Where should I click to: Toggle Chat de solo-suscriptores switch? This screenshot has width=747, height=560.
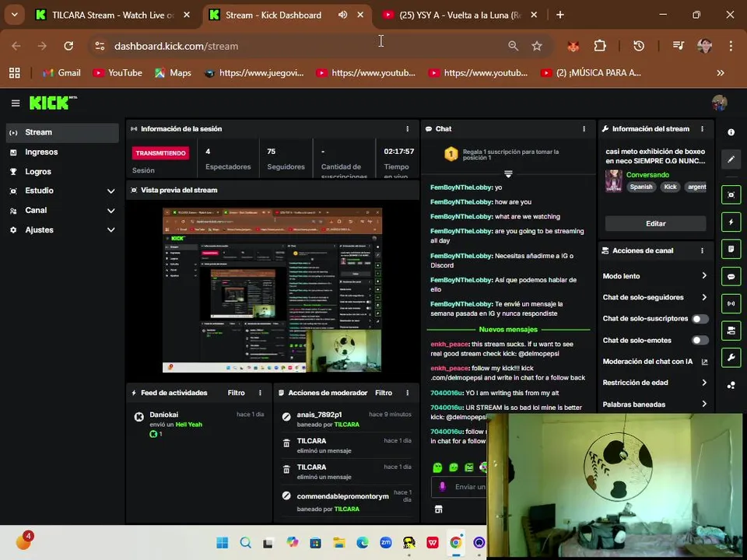coord(700,319)
